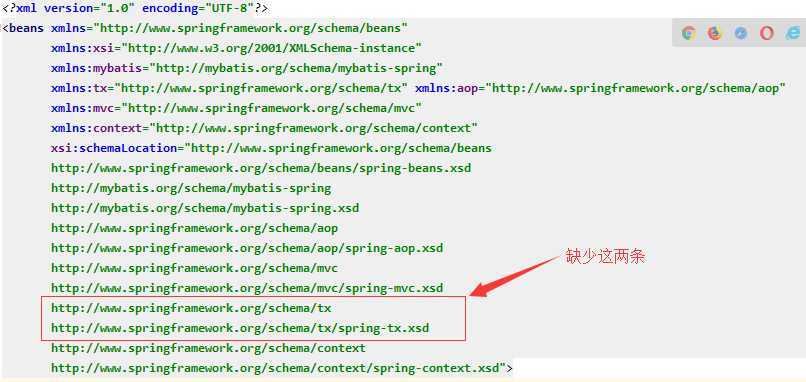Click the xmlns:context namespace declaration

click(264, 128)
